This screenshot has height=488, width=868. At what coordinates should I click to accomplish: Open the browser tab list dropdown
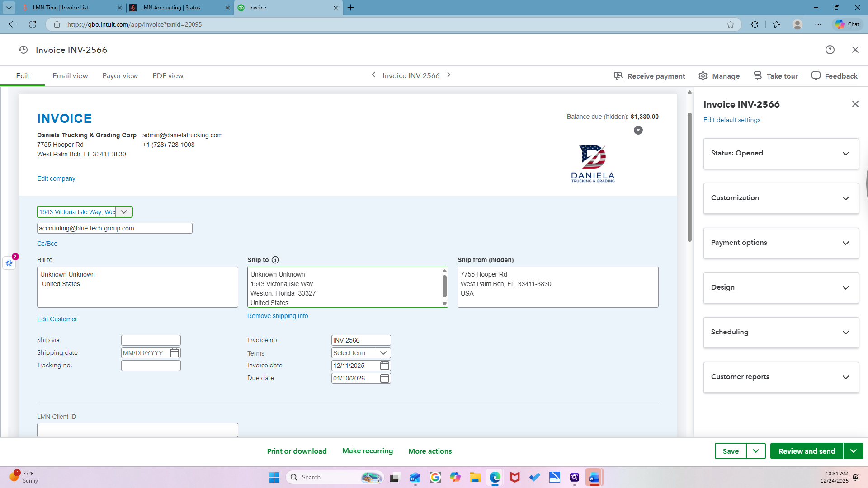tap(9, 8)
